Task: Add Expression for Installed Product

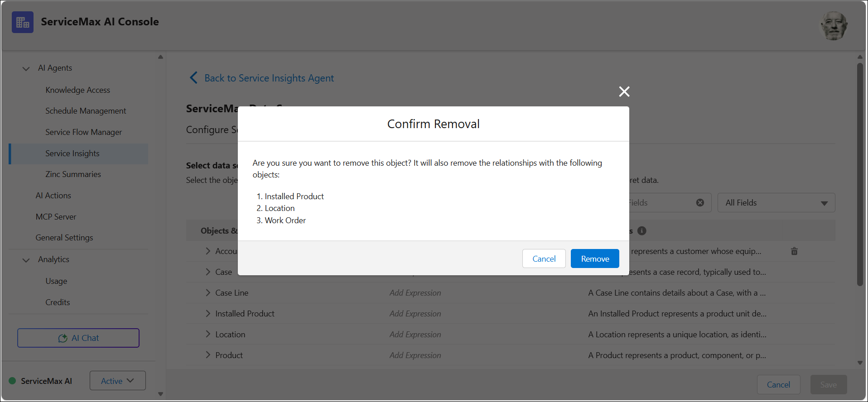Action: (x=415, y=314)
